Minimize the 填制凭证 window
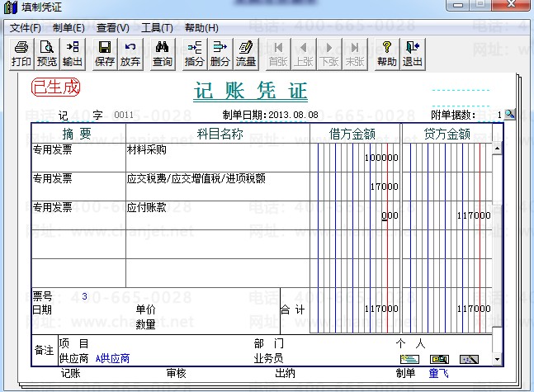The width and height of the screenshot is (534, 392). 458,5
